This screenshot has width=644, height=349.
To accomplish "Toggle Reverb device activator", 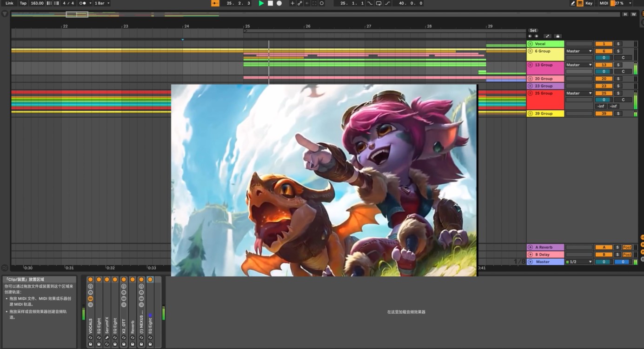I will 133,280.
